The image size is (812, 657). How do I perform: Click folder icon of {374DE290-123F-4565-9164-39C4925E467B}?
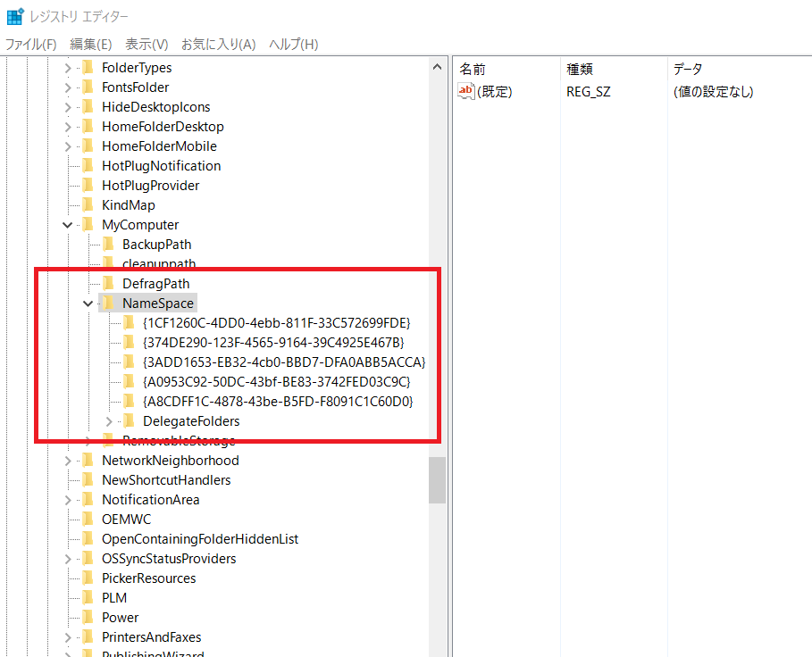coord(129,343)
